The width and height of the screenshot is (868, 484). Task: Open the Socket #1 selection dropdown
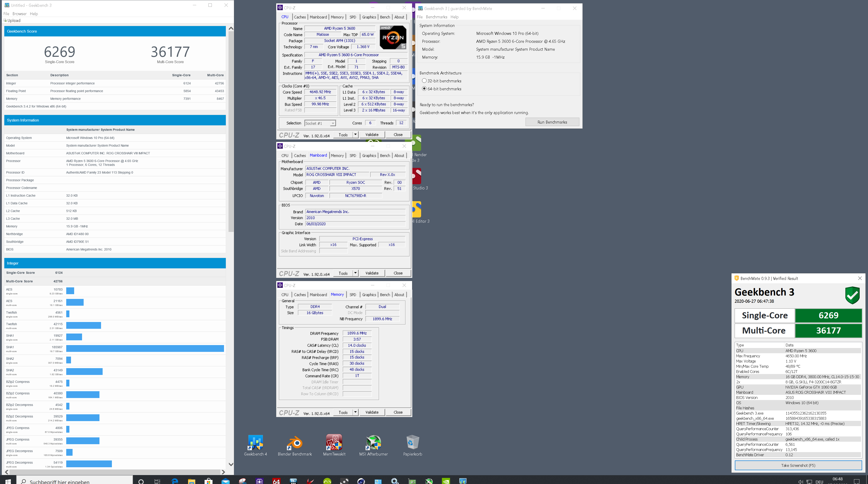coord(320,123)
